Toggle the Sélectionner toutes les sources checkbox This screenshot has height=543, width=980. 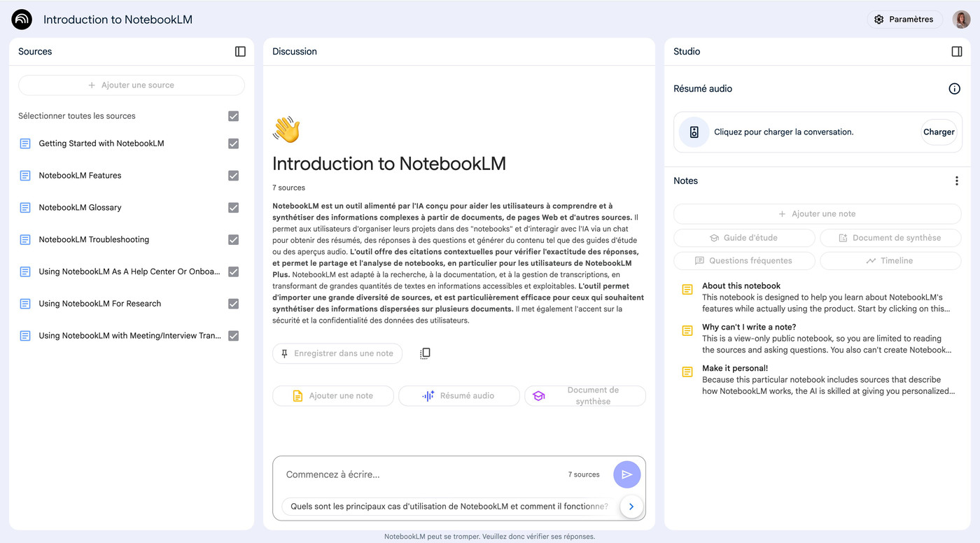click(x=234, y=116)
